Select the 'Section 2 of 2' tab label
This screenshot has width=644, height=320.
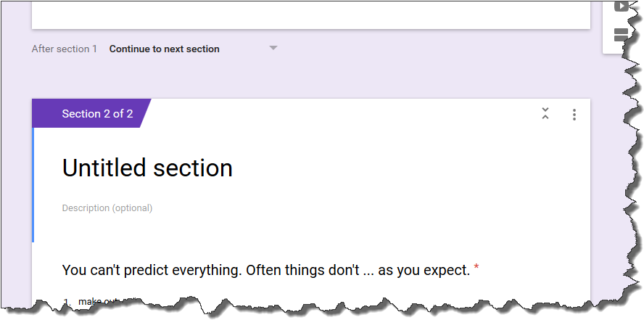[97, 114]
